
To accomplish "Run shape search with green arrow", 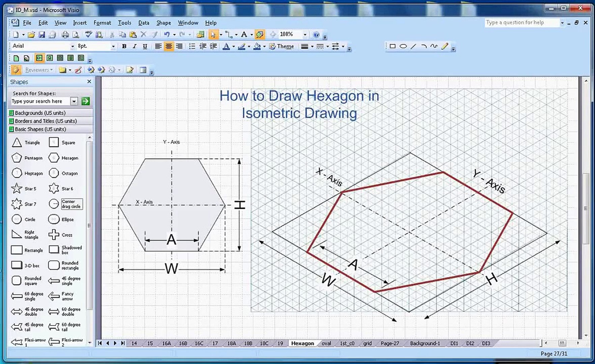I will coord(86,101).
